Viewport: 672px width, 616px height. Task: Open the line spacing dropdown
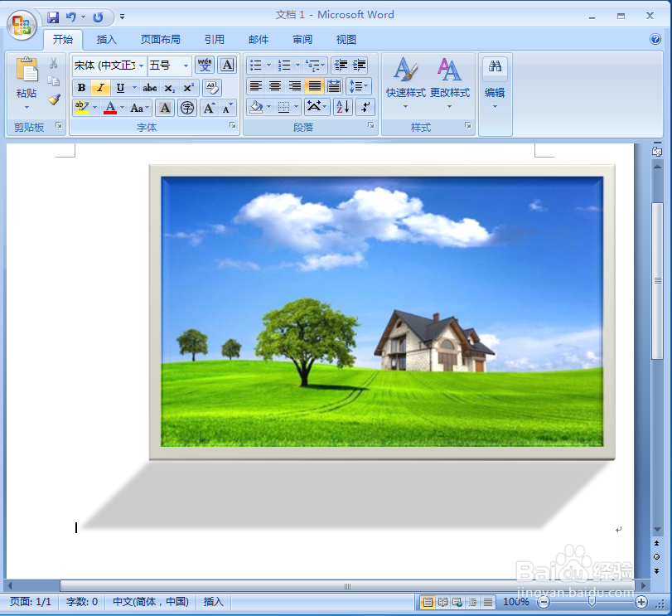click(358, 86)
